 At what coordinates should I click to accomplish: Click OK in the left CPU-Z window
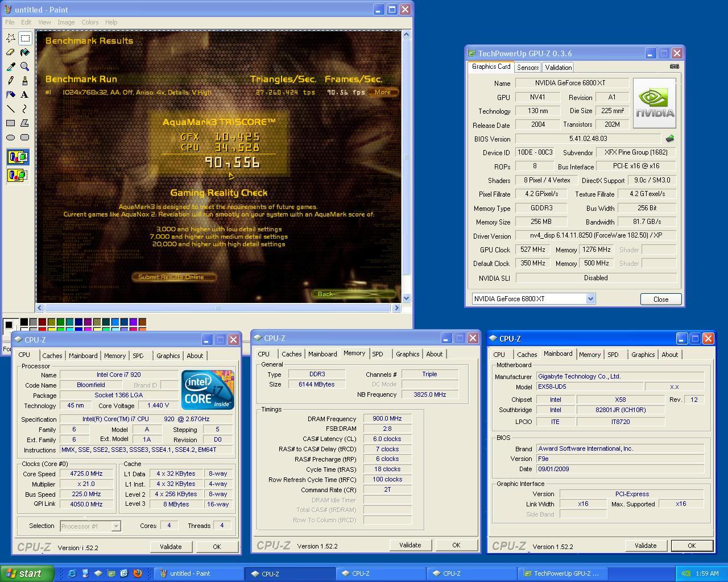(x=217, y=547)
